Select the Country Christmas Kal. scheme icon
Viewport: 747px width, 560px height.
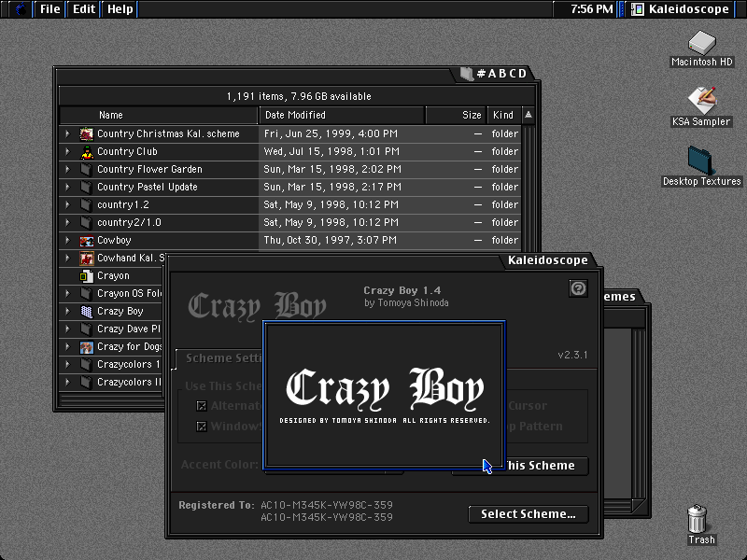(x=86, y=133)
